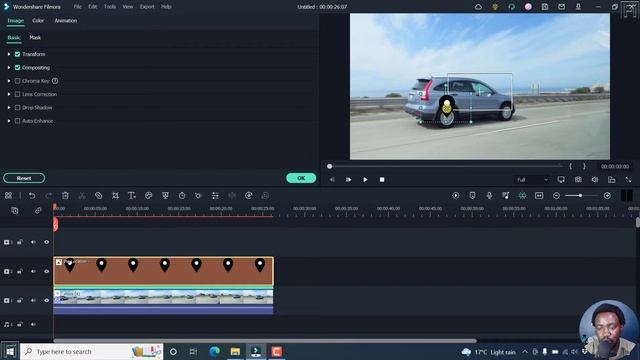Viewport: 640px width, 360px height.
Task: Click the snapshot camera icon under preview
Action: click(x=578, y=180)
